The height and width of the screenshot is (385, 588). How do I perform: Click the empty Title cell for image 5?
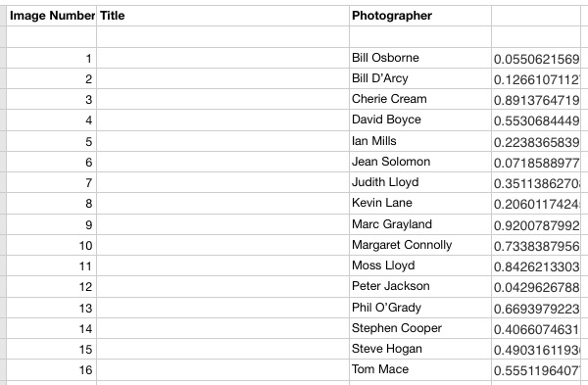[x=222, y=141]
